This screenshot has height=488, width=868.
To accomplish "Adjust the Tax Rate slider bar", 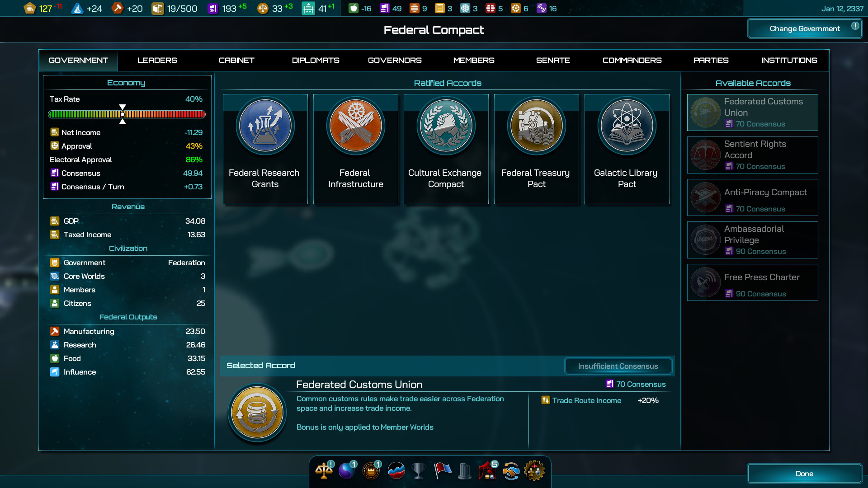I will [x=127, y=114].
